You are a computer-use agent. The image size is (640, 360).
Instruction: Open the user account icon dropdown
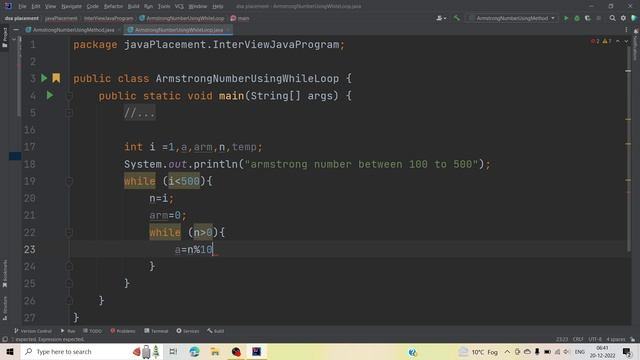(441, 18)
